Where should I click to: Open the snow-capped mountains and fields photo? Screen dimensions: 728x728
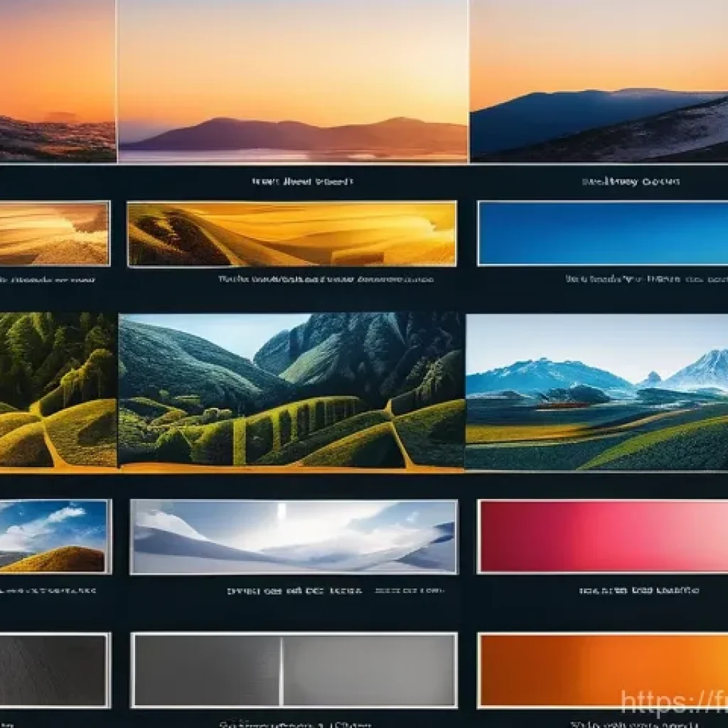[597, 391]
